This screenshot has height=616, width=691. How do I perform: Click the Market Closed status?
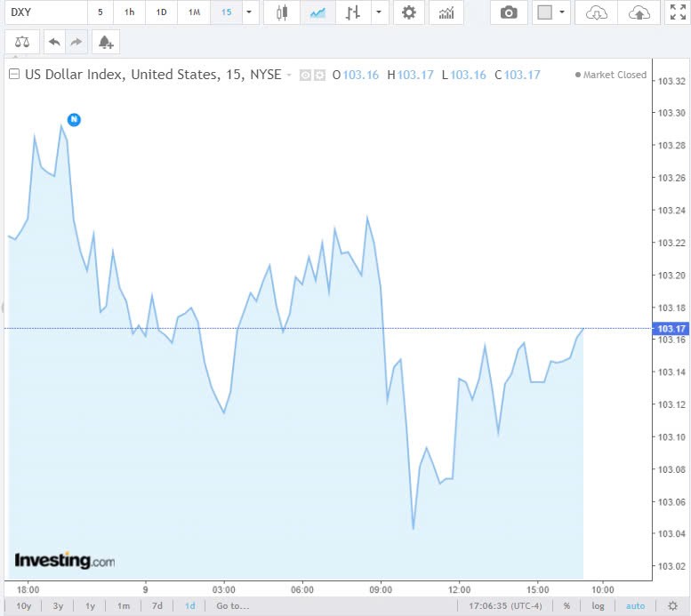pyautogui.click(x=611, y=75)
